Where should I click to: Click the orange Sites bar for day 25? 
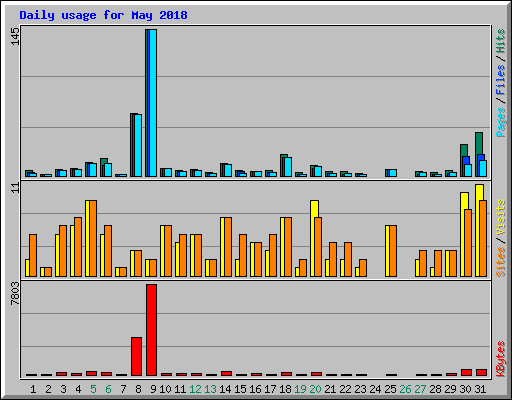(393, 251)
